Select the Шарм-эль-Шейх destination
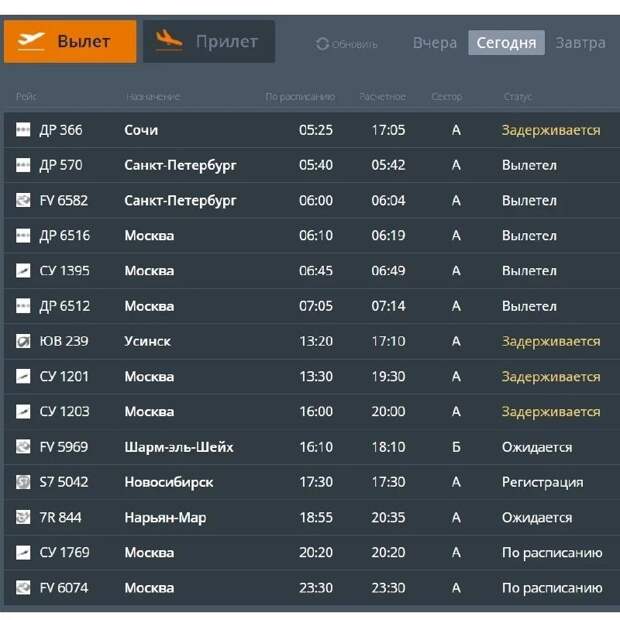The width and height of the screenshot is (620, 620). 179,447
